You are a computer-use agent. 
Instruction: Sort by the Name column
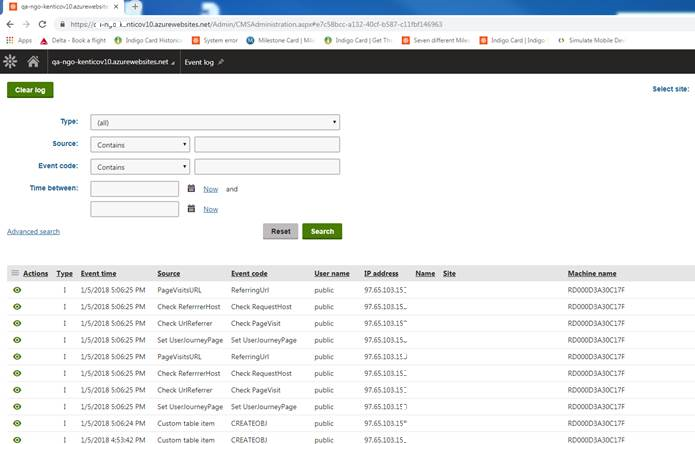coord(425,273)
